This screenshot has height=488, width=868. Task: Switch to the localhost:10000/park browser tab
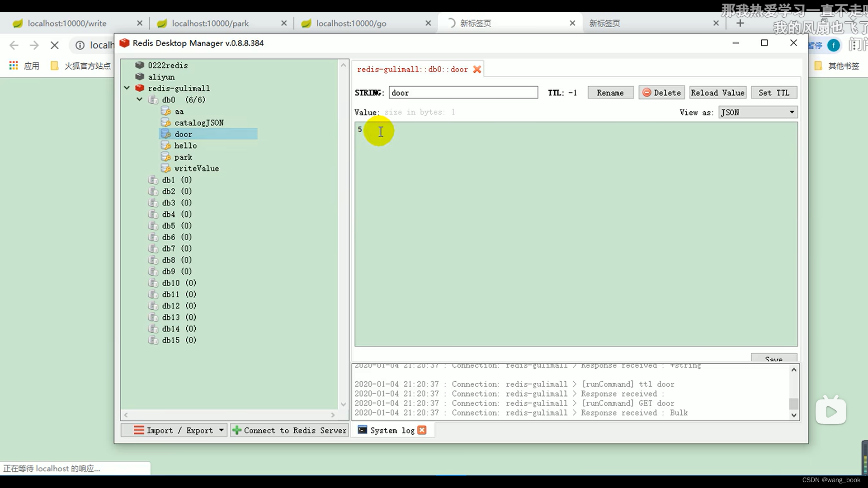tap(210, 23)
